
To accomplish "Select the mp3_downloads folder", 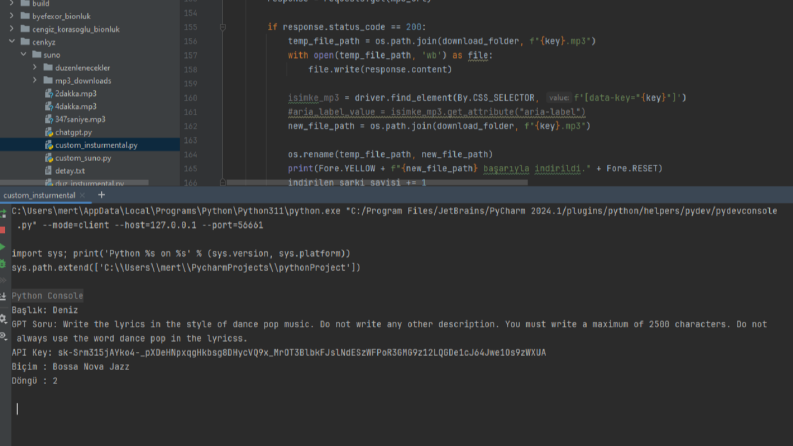I will (x=83, y=80).
